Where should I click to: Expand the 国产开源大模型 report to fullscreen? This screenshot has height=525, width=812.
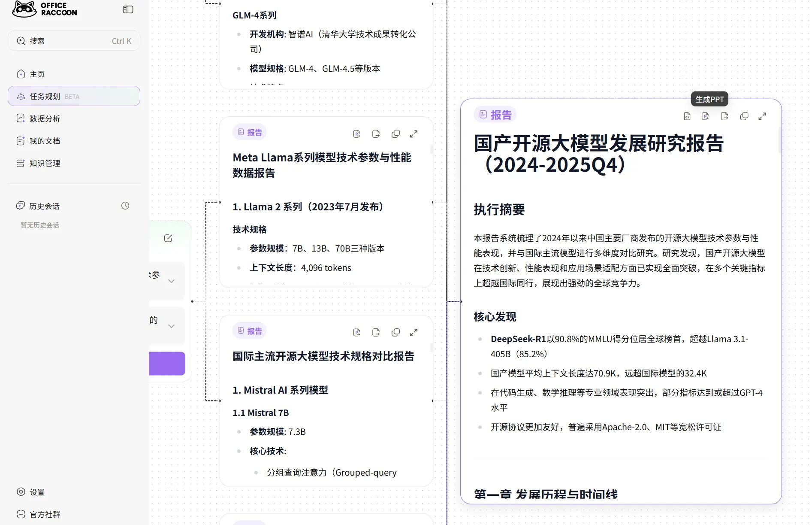click(762, 116)
